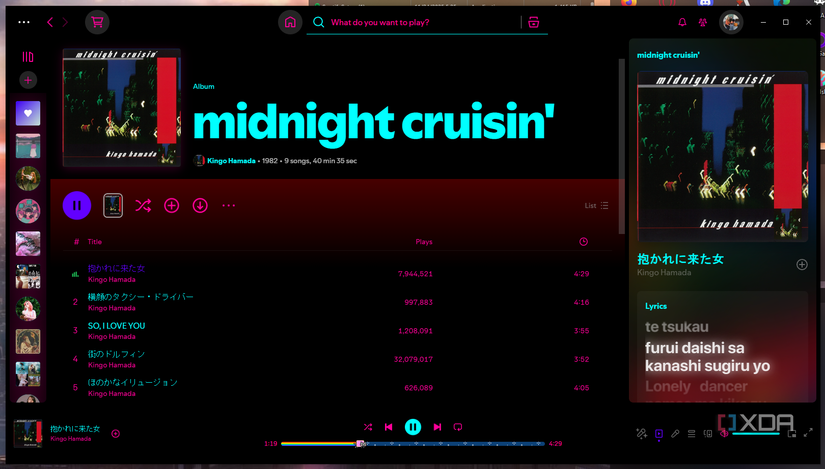The width and height of the screenshot is (825, 469).
Task: Sort by duration clock icon
Action: click(x=583, y=242)
